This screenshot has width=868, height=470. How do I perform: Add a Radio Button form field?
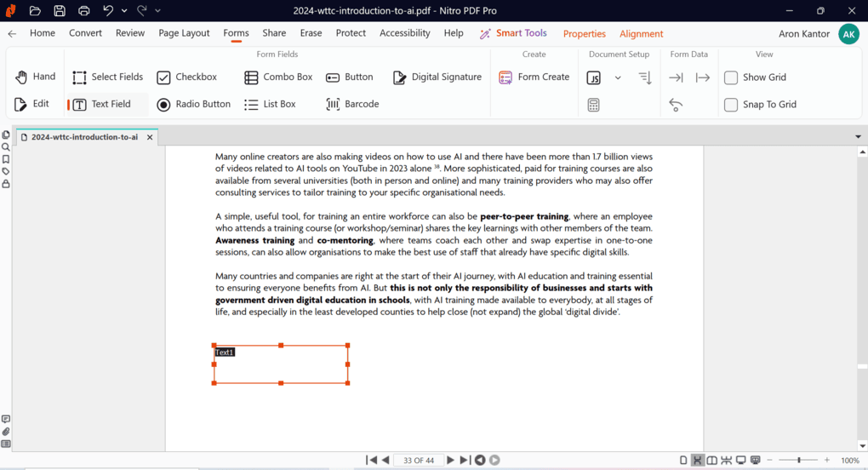(193, 104)
